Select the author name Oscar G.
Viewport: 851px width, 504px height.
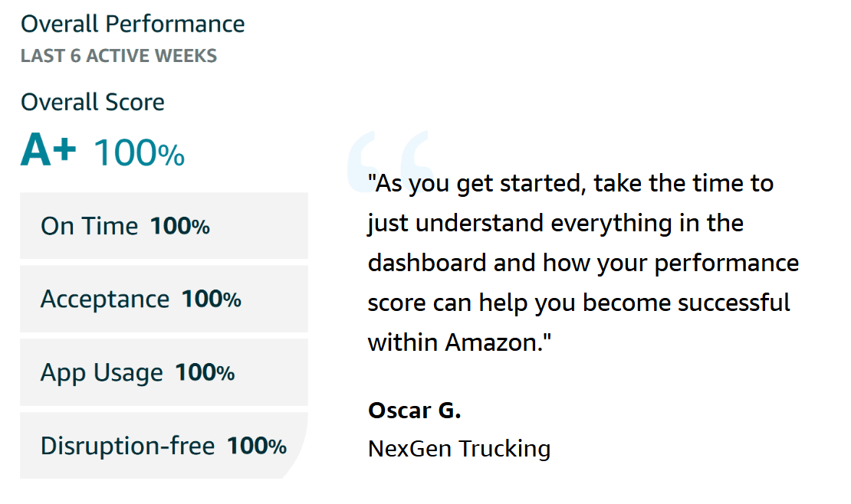coord(415,410)
